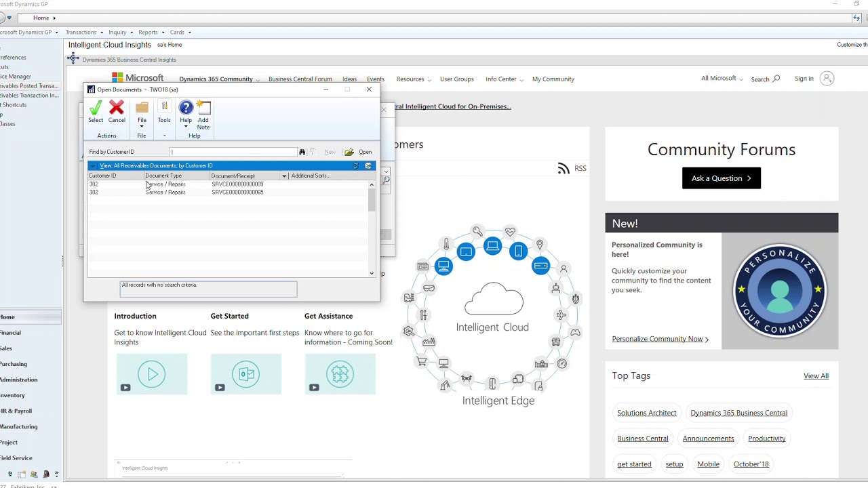Click the Open folder button in Open Documents

coord(358,152)
